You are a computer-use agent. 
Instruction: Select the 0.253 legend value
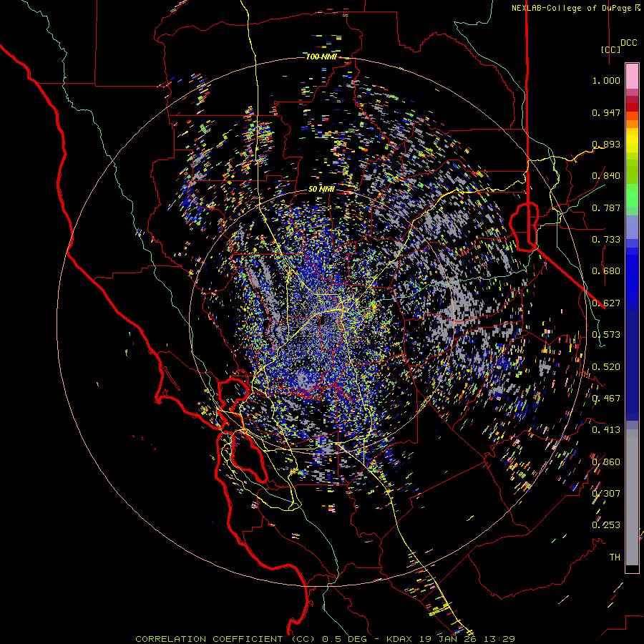(606, 525)
